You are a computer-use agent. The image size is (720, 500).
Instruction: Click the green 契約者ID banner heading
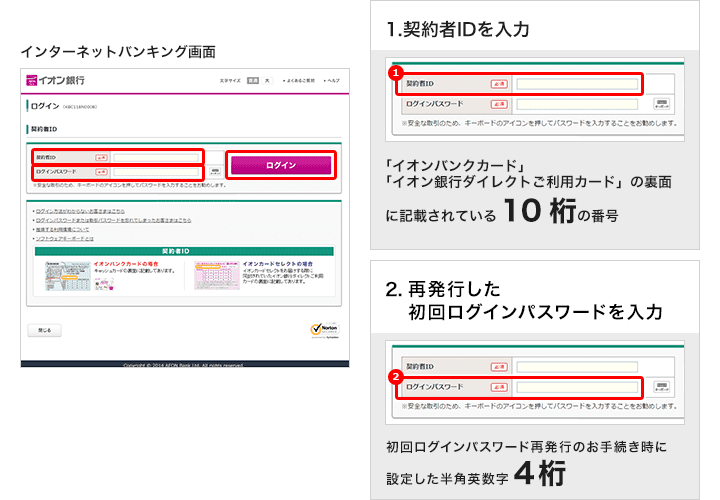[184, 251]
